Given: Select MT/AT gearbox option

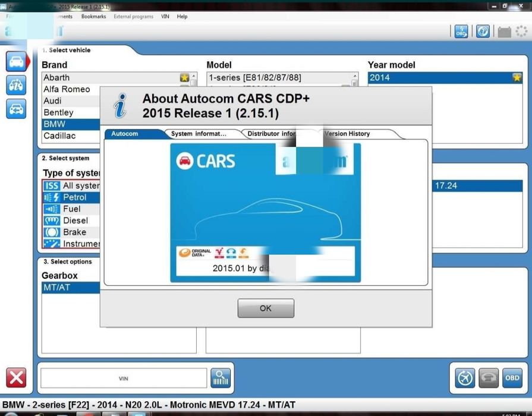Looking at the screenshot, I should click(x=71, y=288).
